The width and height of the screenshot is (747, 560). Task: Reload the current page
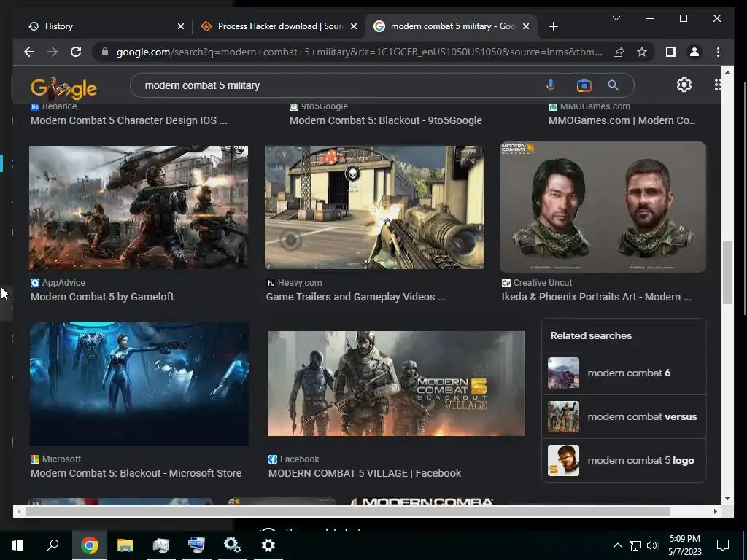76,52
